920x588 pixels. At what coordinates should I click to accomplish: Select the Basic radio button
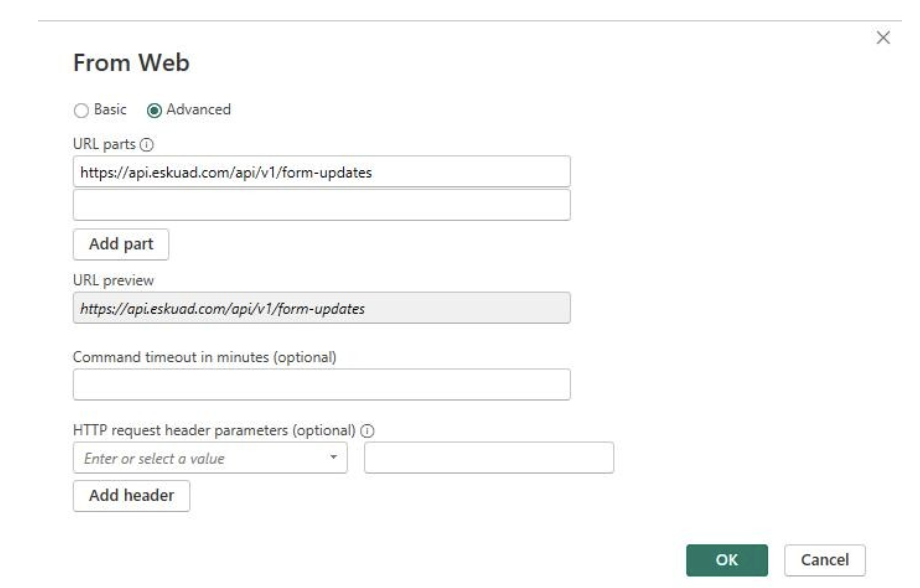81,110
